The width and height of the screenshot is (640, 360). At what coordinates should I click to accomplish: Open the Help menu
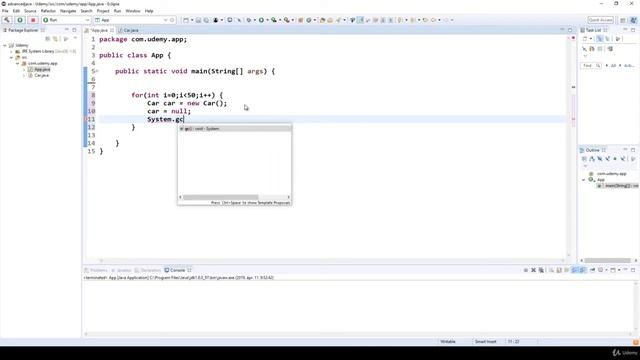point(149,11)
